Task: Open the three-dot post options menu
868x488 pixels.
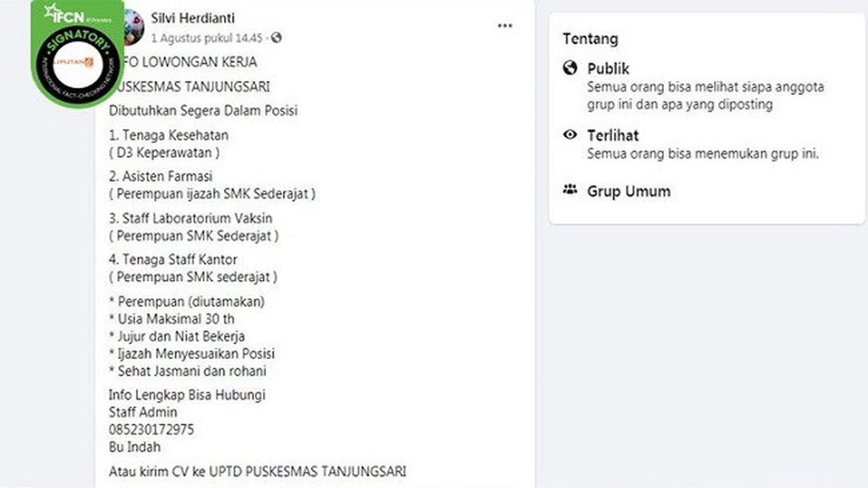Action: tap(505, 24)
